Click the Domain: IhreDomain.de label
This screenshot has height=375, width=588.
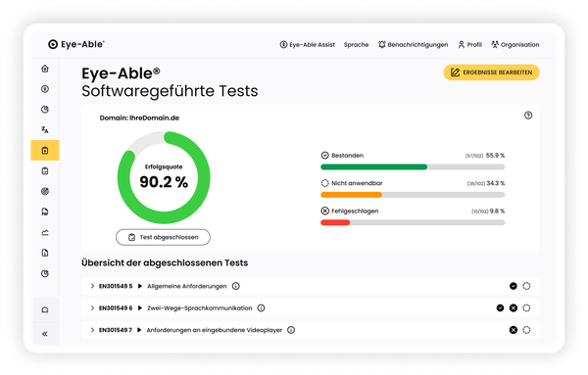click(139, 118)
